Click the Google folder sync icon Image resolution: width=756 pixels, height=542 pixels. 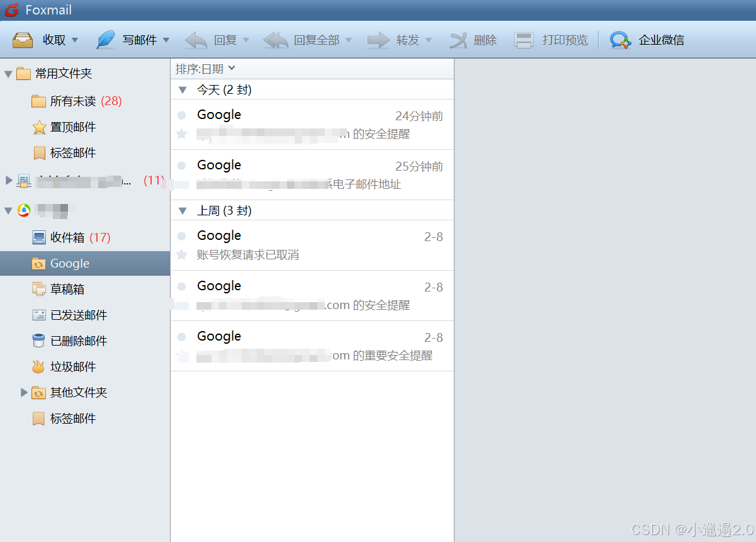coord(39,264)
